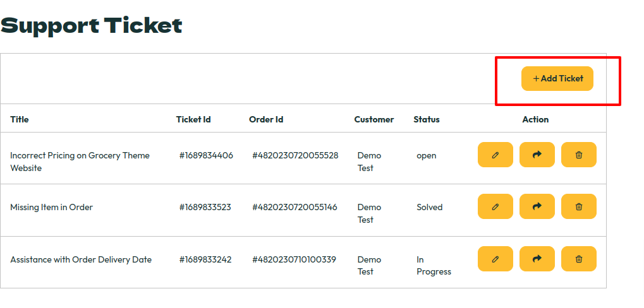Delete the Incorrect Pricing ticket via trash icon
This screenshot has width=644, height=308.
[579, 155]
